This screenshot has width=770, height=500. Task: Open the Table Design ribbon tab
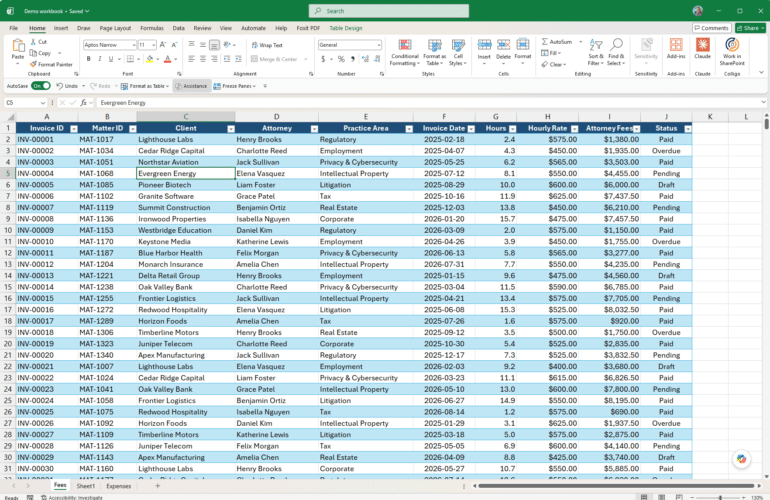pos(346,28)
